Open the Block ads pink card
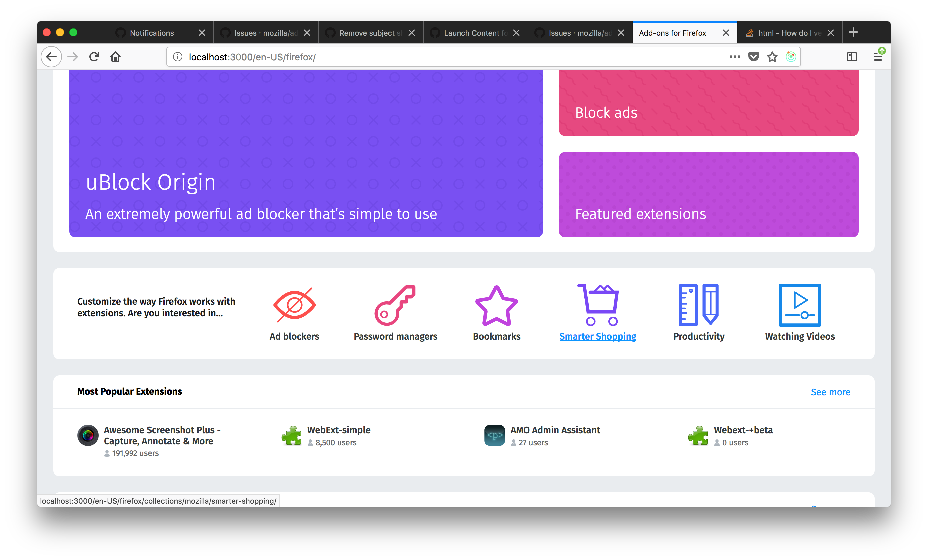The width and height of the screenshot is (928, 560). tap(708, 103)
